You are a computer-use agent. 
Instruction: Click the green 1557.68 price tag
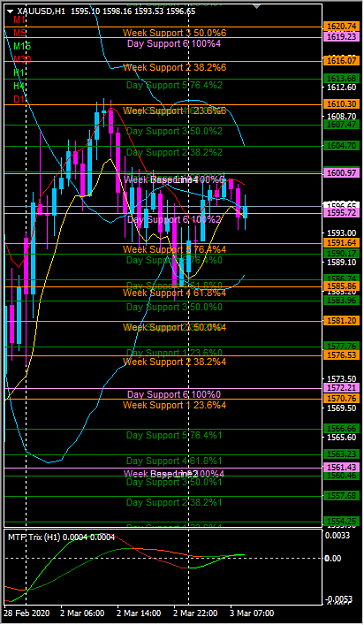pyautogui.click(x=342, y=496)
